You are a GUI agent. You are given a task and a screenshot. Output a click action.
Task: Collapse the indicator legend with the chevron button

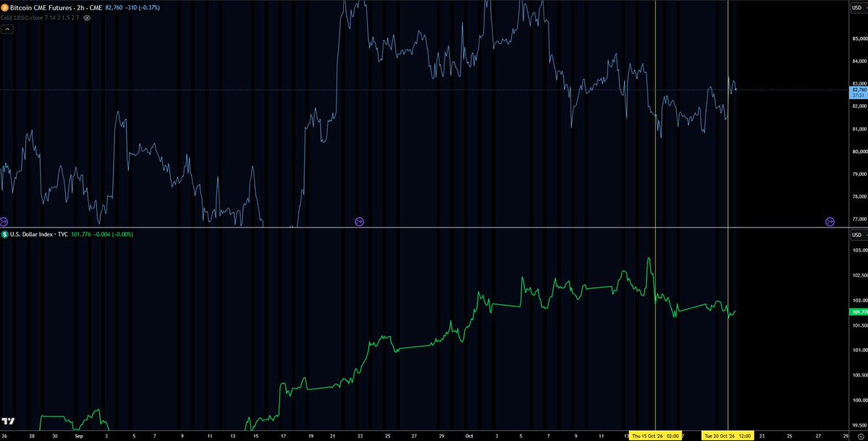tap(8, 29)
